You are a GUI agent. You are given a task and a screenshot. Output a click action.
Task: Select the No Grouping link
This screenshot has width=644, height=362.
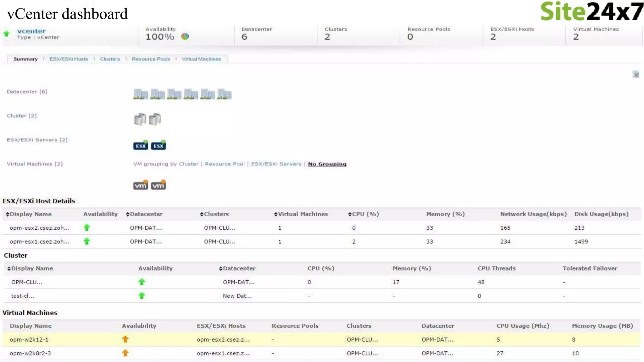327,164
